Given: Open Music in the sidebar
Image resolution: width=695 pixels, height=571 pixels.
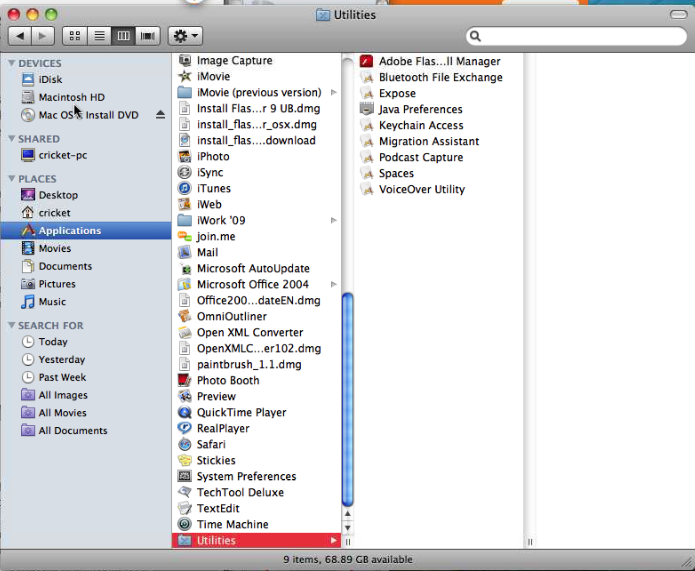Looking at the screenshot, I should click(x=86, y=301).
